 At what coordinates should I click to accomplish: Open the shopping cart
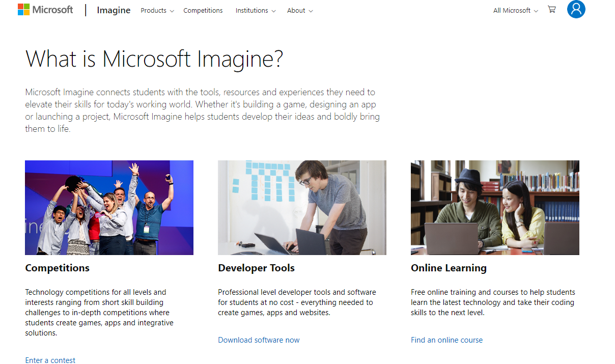coord(551,10)
